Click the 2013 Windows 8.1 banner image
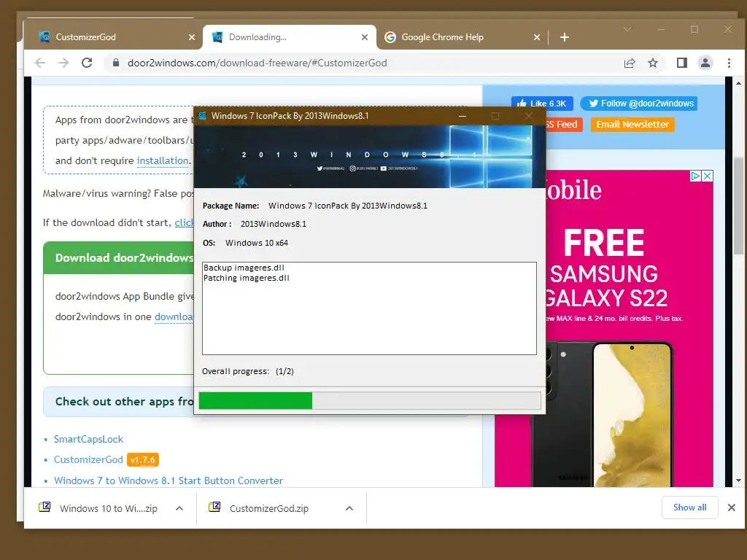 [370, 157]
